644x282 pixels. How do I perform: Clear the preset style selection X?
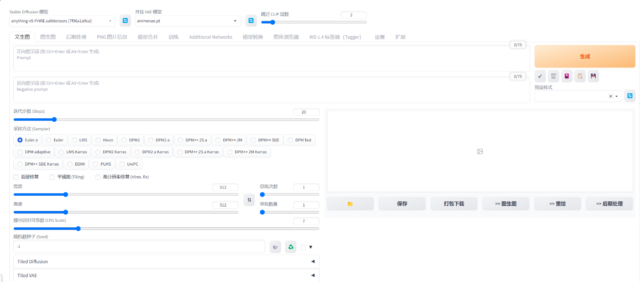(x=611, y=96)
